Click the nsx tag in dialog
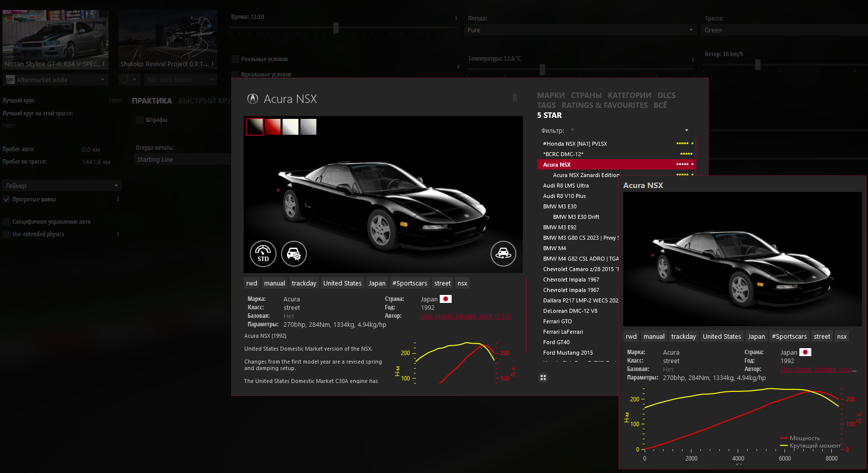The image size is (868, 473). point(462,283)
